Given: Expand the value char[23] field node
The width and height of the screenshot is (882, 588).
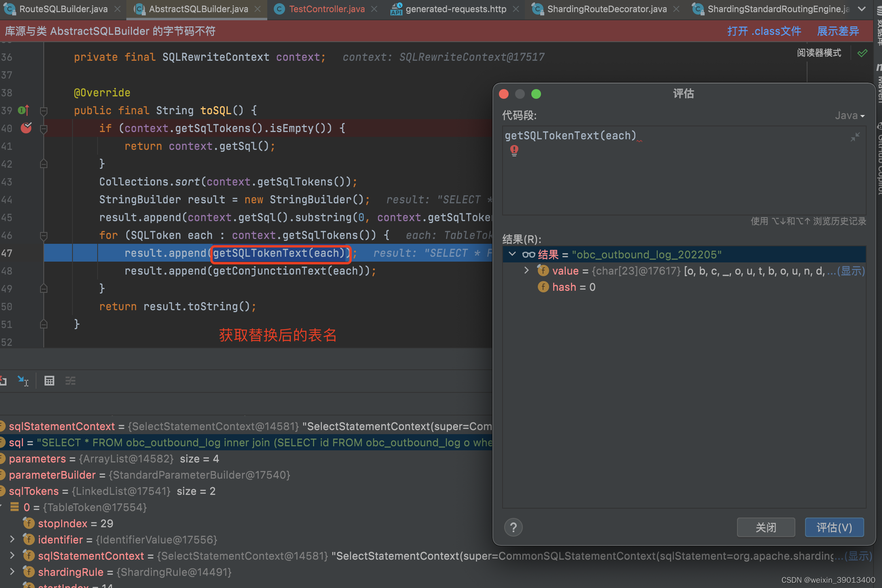Looking at the screenshot, I should tap(526, 270).
